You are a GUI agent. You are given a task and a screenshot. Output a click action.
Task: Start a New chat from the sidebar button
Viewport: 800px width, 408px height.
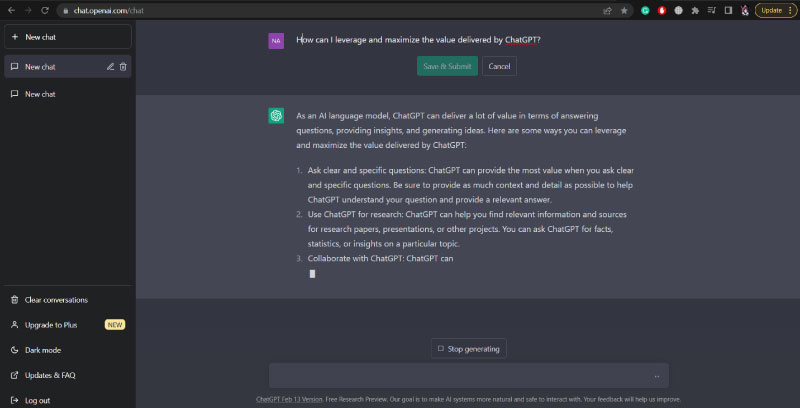click(x=68, y=37)
